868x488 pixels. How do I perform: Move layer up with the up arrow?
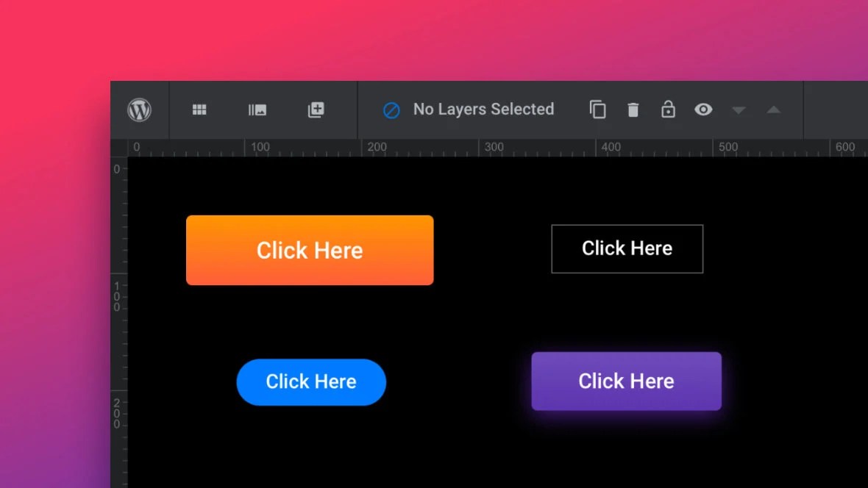[773, 110]
